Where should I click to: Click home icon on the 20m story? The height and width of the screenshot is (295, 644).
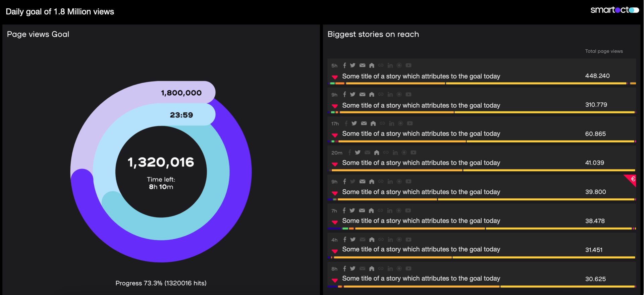click(x=377, y=153)
